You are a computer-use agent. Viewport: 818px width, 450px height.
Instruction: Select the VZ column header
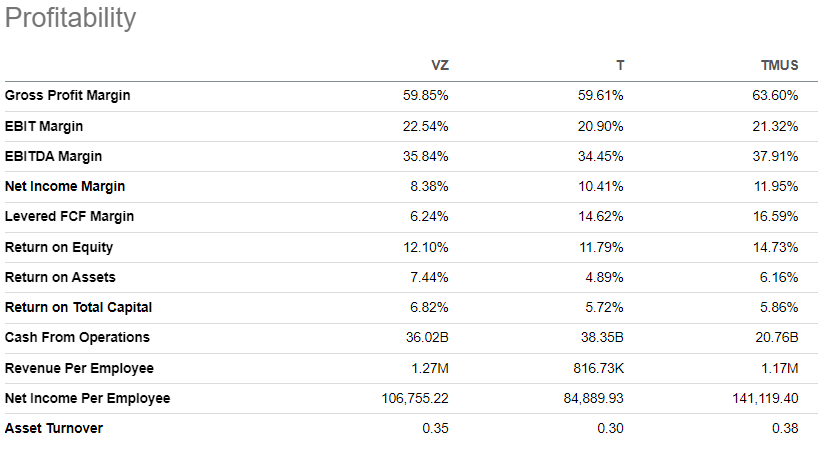coord(439,66)
